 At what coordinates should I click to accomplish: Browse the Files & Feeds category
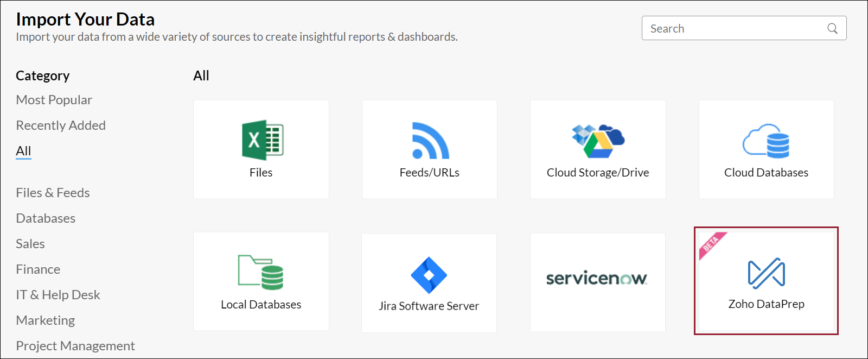click(x=53, y=192)
